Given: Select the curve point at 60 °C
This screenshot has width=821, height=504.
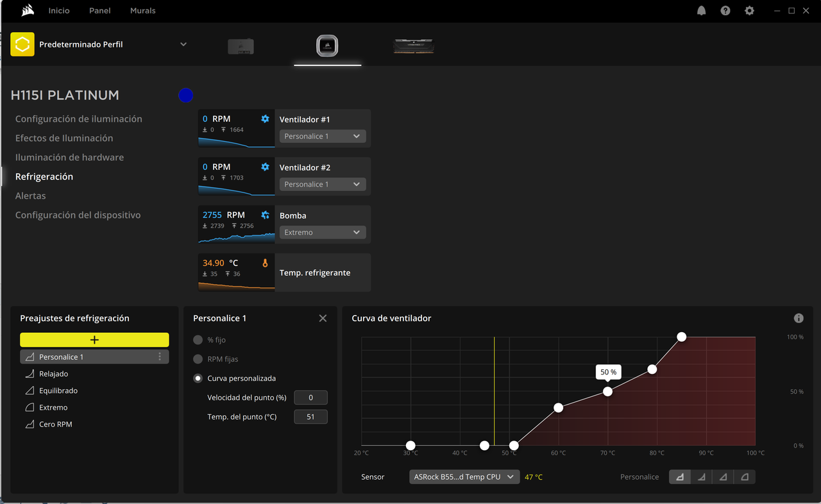Looking at the screenshot, I should click(559, 408).
